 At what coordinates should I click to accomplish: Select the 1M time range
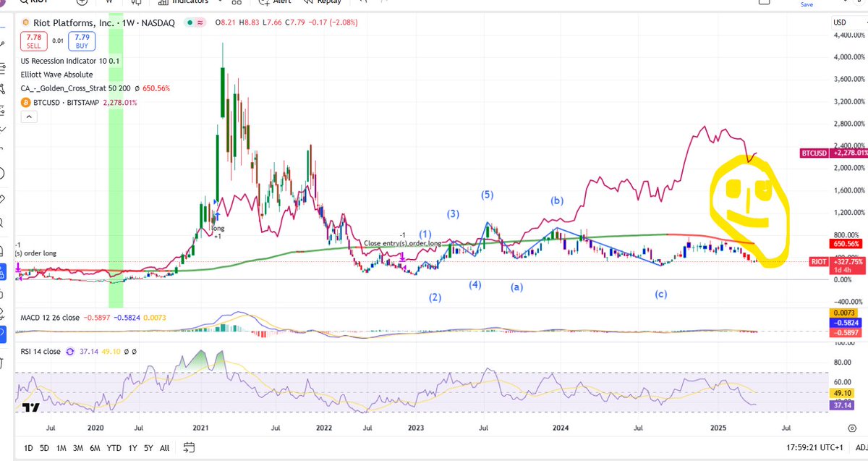pyautogui.click(x=61, y=448)
